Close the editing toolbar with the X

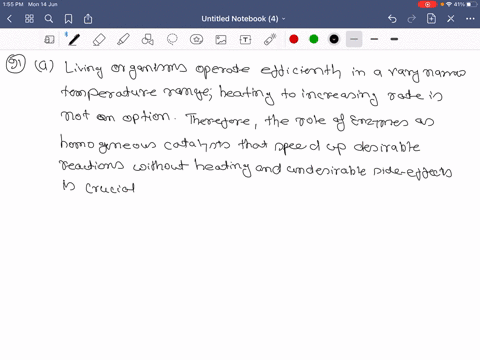click(451, 19)
